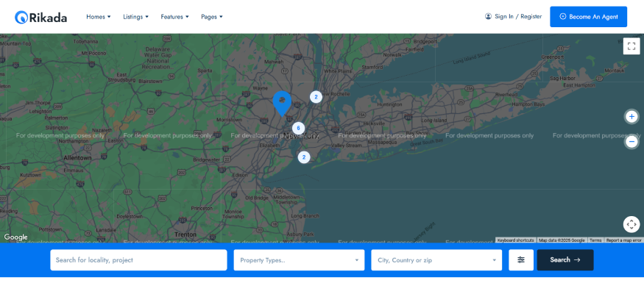Open the Pages dropdown menu

(x=212, y=16)
